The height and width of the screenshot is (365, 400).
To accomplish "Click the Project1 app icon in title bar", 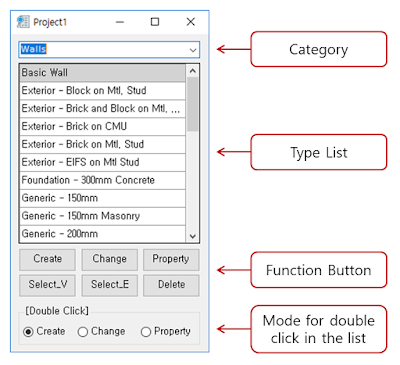I will click(x=23, y=22).
